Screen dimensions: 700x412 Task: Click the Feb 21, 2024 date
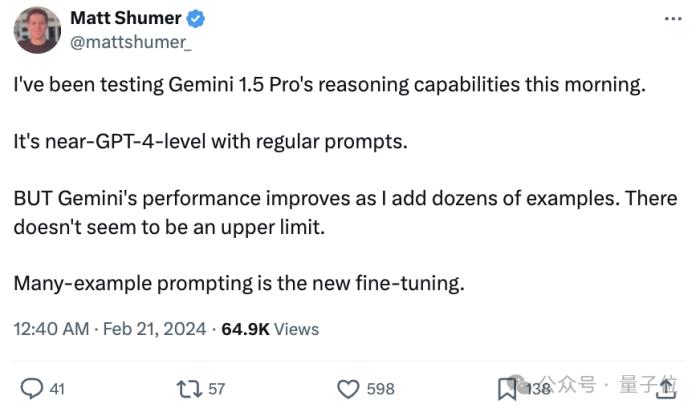point(154,329)
